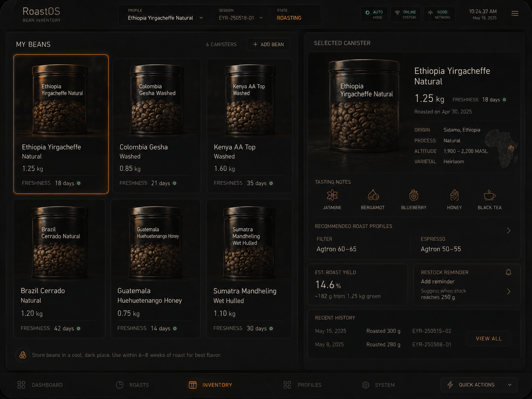Switch to the Roasts tab
Screen dimensions: 532x399
[133, 385]
